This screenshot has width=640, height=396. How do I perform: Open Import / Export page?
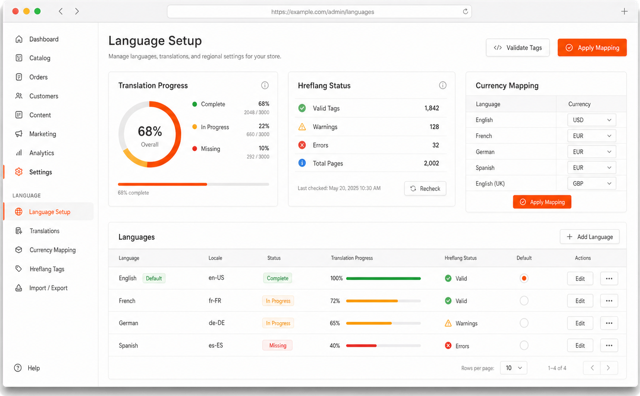click(x=48, y=288)
